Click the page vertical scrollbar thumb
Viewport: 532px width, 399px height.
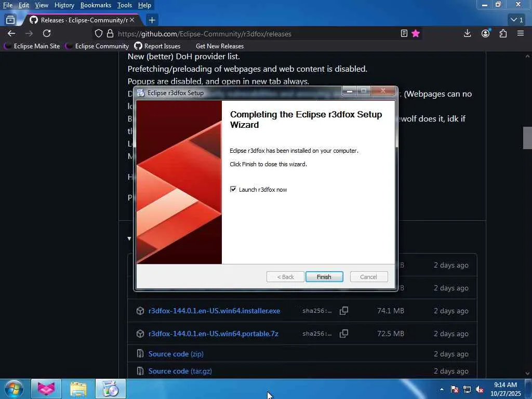(x=527, y=138)
